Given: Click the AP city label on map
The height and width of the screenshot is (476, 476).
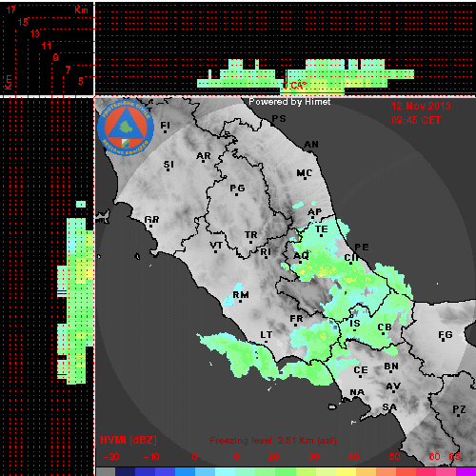Looking at the screenshot, I should [x=315, y=212].
